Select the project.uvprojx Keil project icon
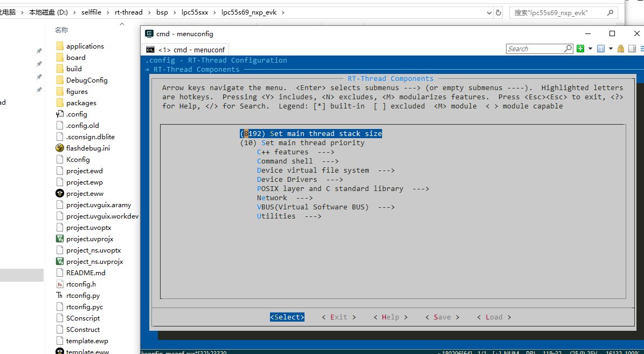The image size is (644, 354). coord(60,239)
